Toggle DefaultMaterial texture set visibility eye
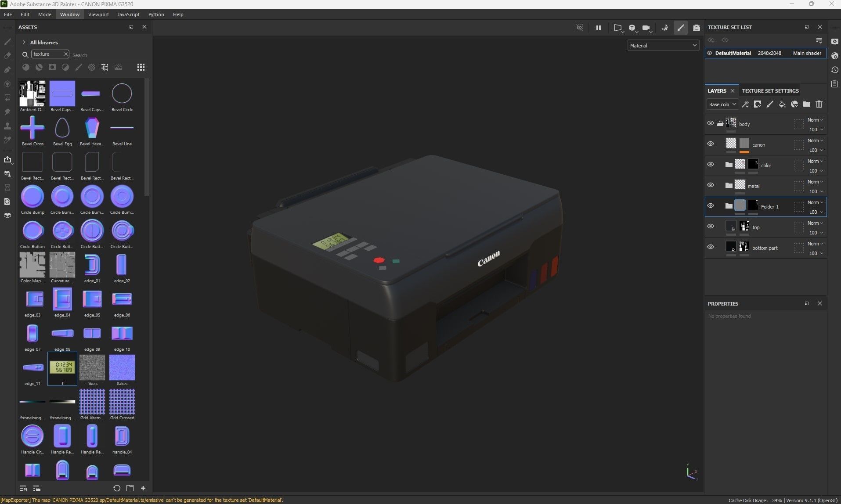 click(709, 53)
